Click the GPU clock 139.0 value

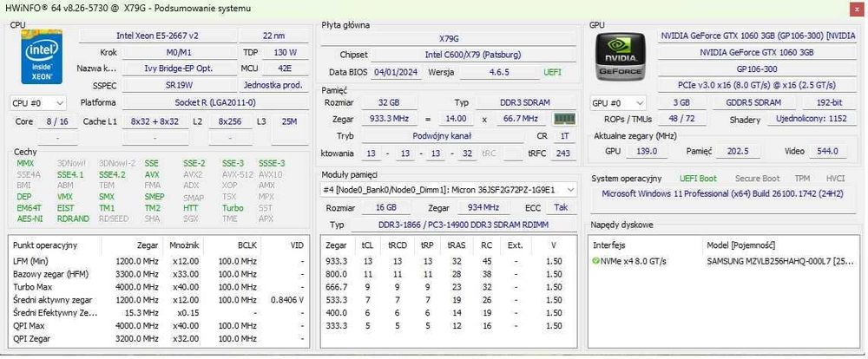pyautogui.click(x=646, y=151)
